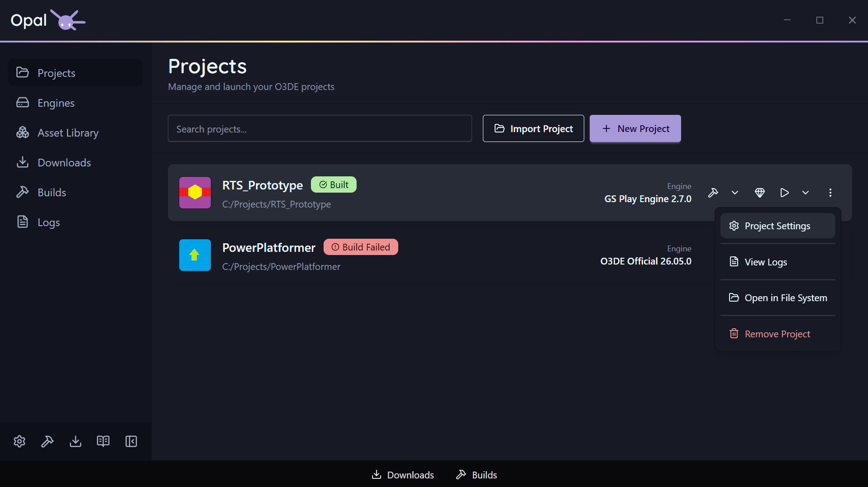868x487 pixels.
Task: Select Open in File System
Action: click(x=777, y=298)
